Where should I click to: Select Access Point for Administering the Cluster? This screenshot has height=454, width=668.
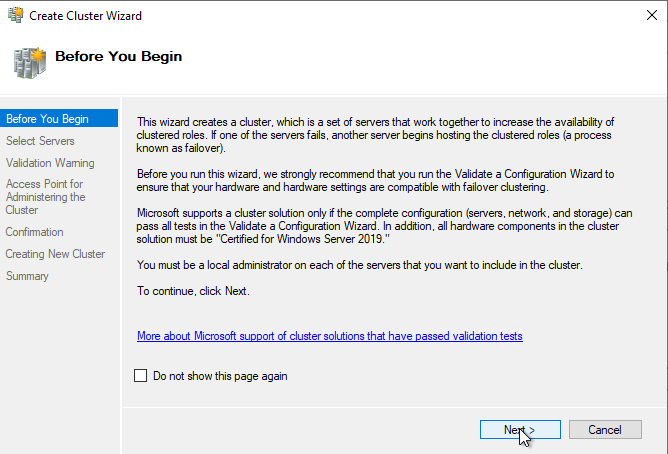click(x=46, y=197)
